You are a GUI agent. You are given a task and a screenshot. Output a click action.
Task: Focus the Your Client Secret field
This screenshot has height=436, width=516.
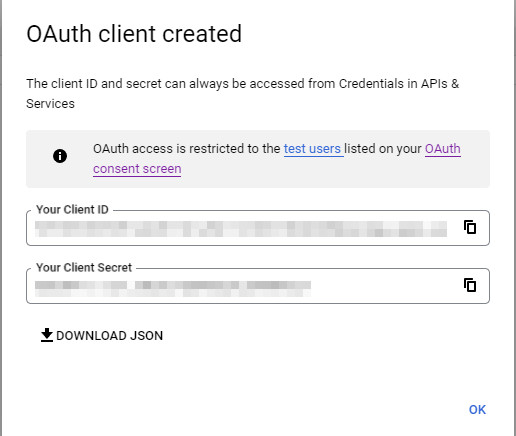coord(258,286)
